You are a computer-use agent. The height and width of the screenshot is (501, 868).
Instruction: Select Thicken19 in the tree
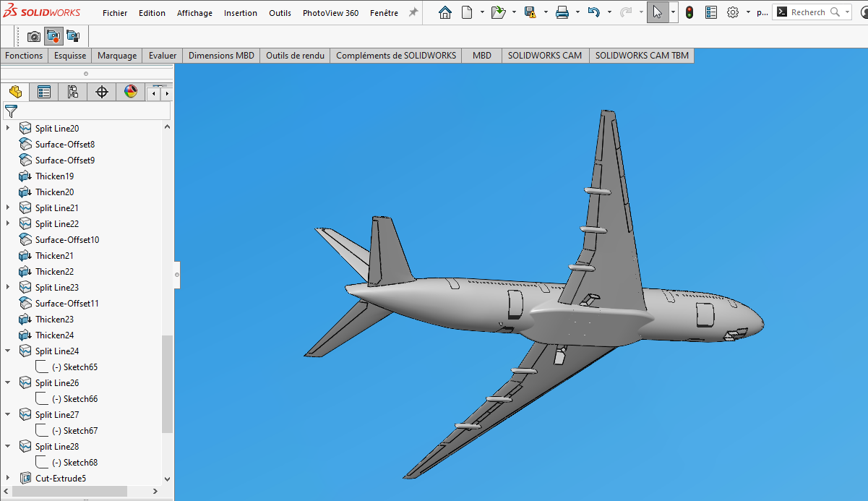coord(54,176)
